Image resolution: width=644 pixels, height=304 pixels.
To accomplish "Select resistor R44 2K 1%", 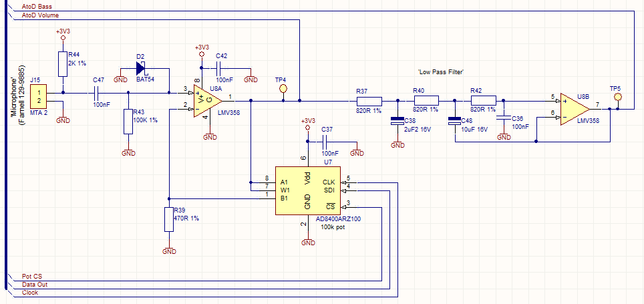I will point(63,64).
